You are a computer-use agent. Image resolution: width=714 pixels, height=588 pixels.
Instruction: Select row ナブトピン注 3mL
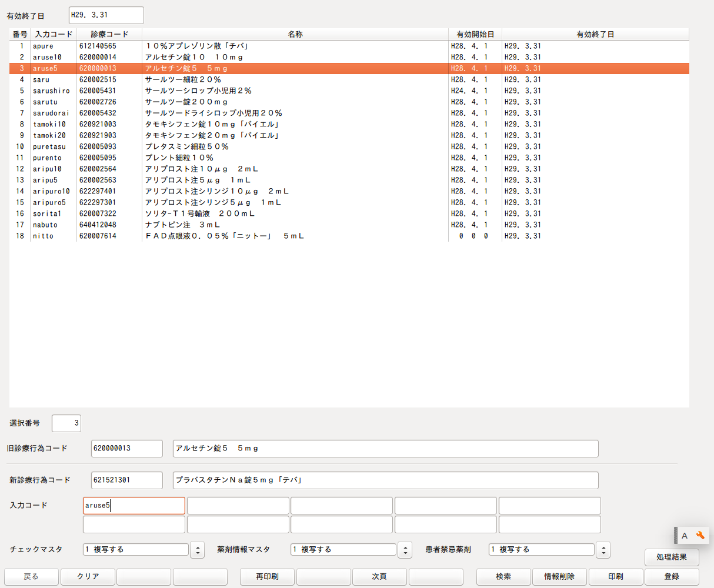(349, 225)
